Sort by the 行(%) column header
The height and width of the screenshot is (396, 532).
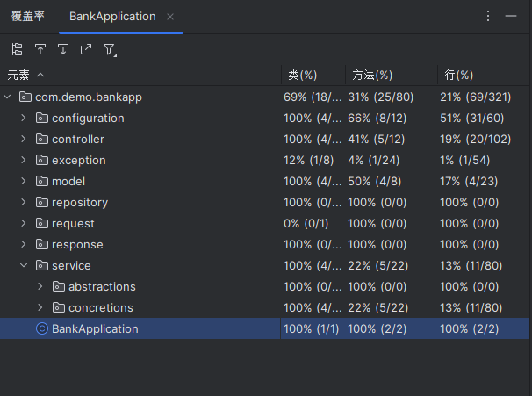[x=459, y=75]
